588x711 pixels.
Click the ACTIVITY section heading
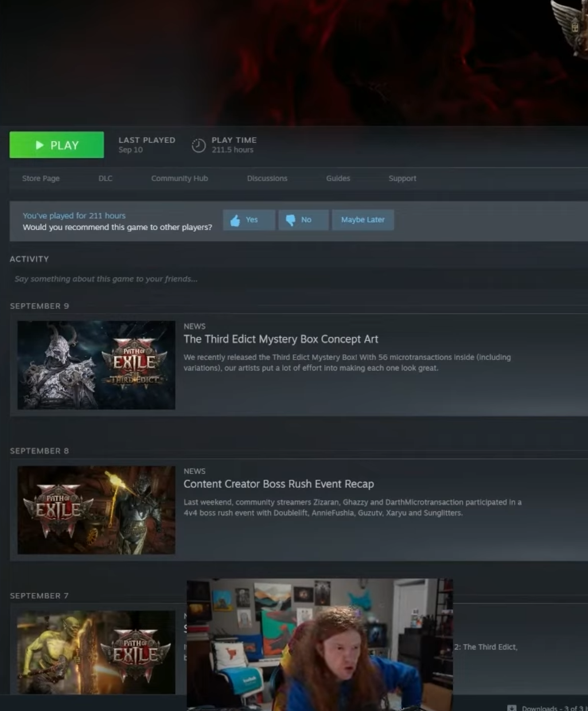pos(29,259)
